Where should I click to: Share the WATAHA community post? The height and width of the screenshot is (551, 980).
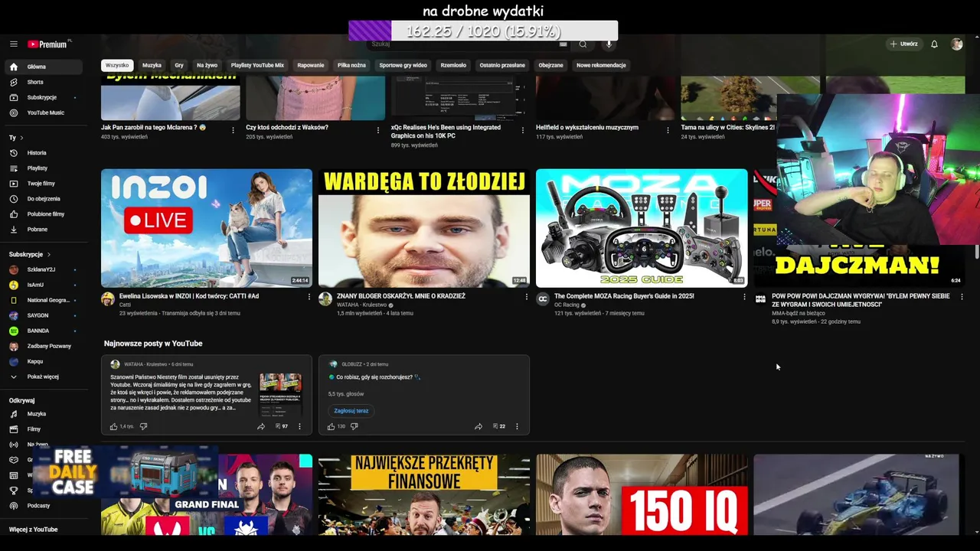point(261,426)
